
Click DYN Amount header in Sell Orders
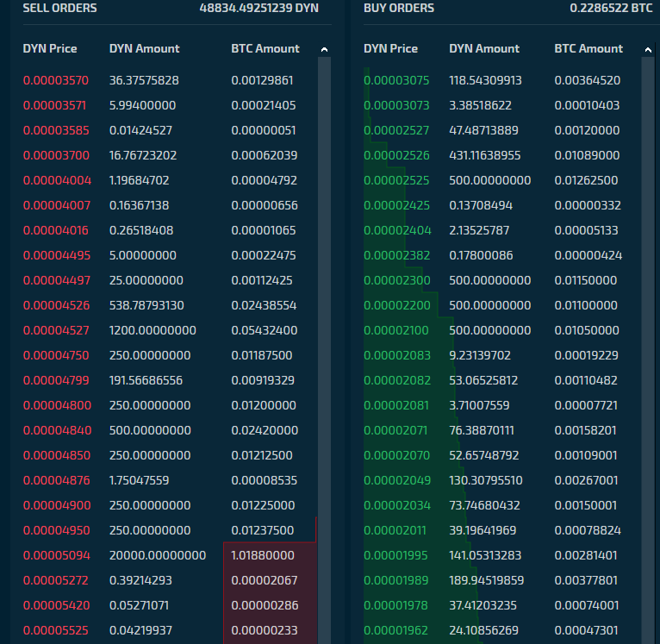pyautogui.click(x=145, y=49)
